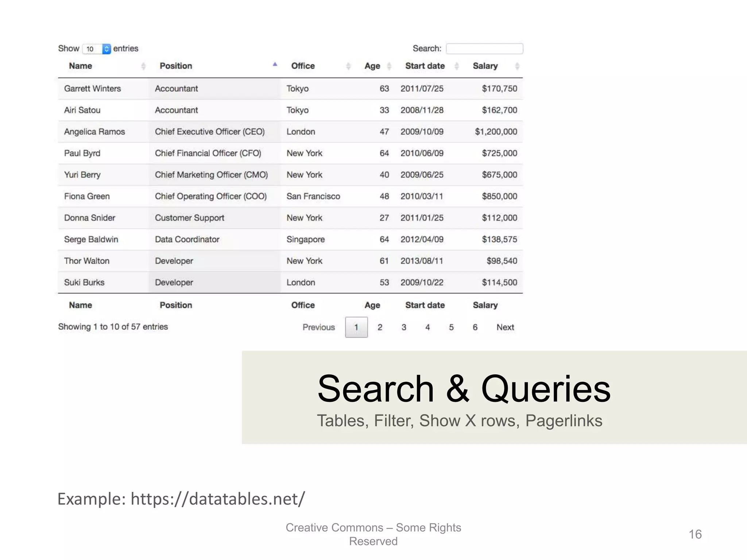Open the https://datatables.net/ example URL
747x560 pixels.
click(218, 499)
